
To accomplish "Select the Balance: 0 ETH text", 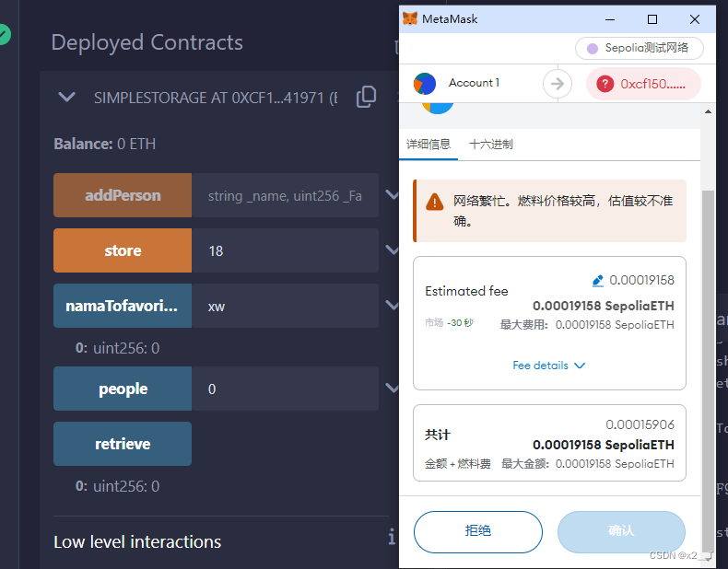I will (x=104, y=144).
